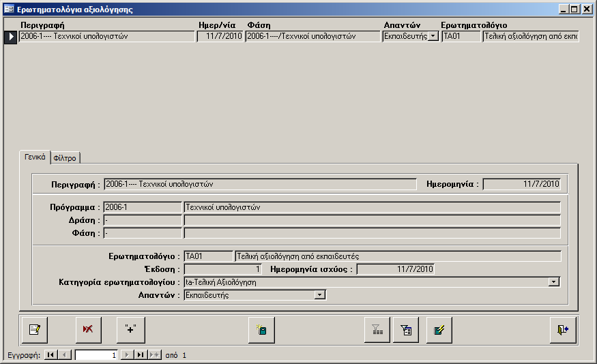
Task: Switch to the Φίλτρο tab
Action: coord(65,158)
